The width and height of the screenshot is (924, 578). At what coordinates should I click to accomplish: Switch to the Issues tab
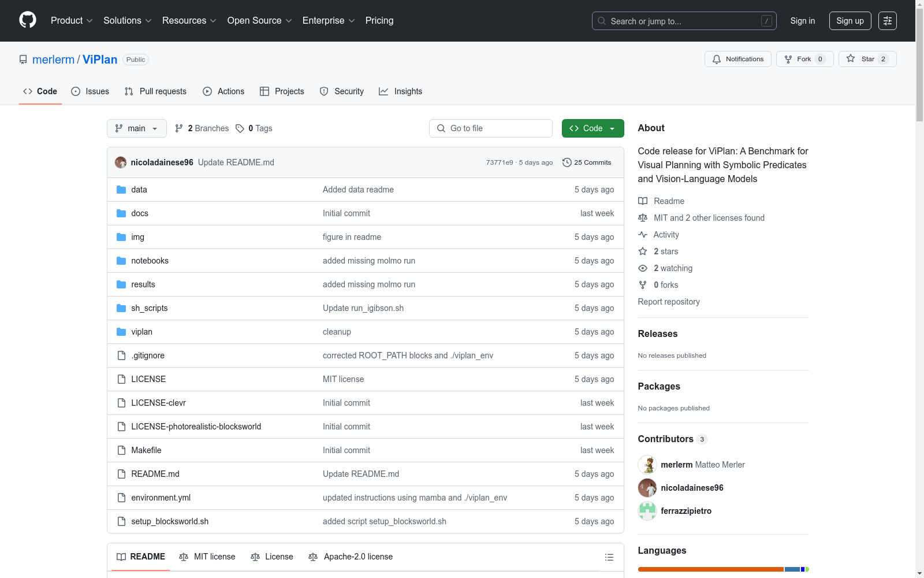coord(90,91)
